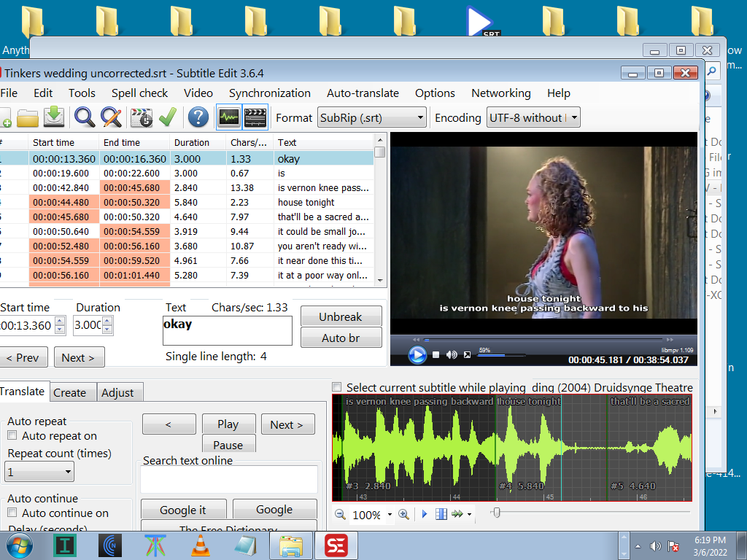The width and height of the screenshot is (747, 560).
Task: Select waveform segment #5 'that'll be a sacred'
Action: click(649, 448)
